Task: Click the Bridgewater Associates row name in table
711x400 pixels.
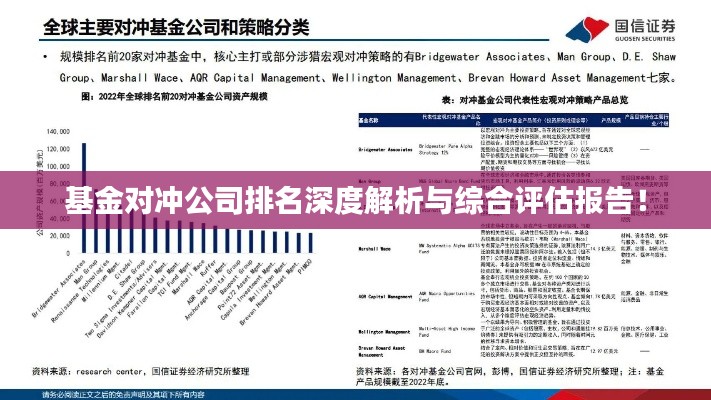Action: (x=385, y=149)
